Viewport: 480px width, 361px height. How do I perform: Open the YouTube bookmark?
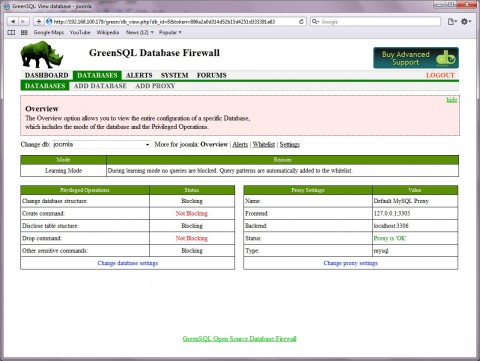click(x=80, y=32)
